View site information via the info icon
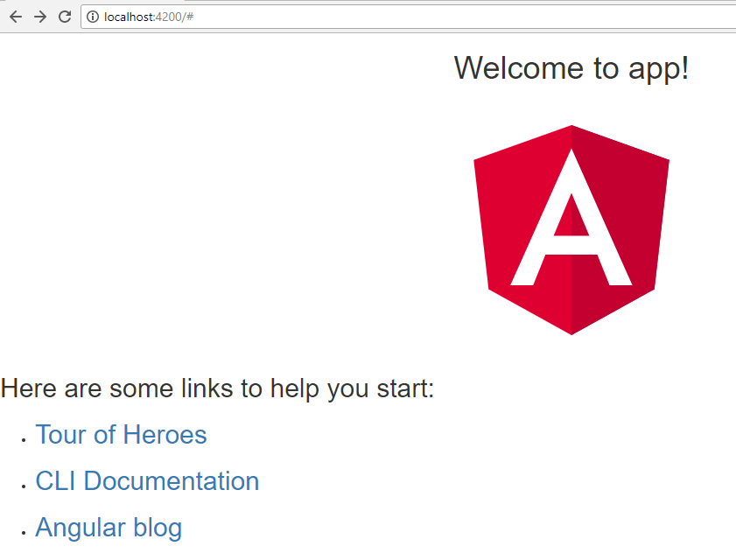The image size is (736, 560). click(93, 17)
